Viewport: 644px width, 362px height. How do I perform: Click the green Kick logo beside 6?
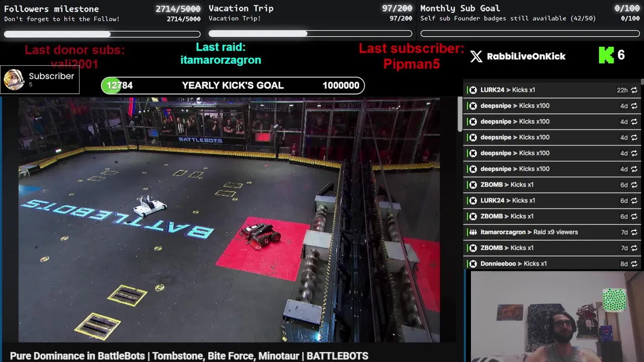pos(606,55)
